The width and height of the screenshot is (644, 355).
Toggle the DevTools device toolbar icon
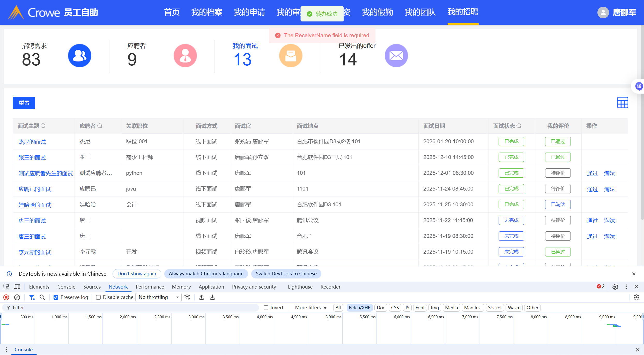[x=17, y=287]
